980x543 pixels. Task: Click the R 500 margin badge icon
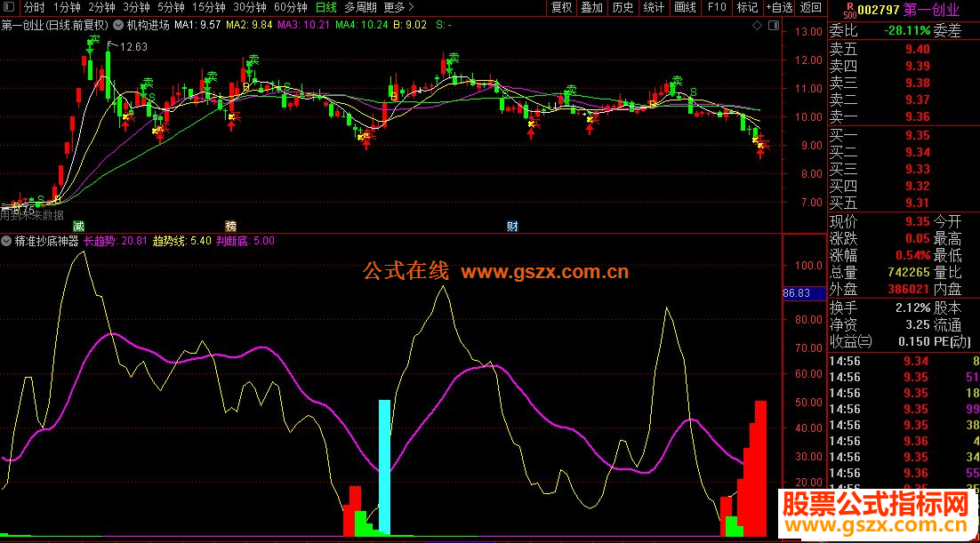[848, 10]
